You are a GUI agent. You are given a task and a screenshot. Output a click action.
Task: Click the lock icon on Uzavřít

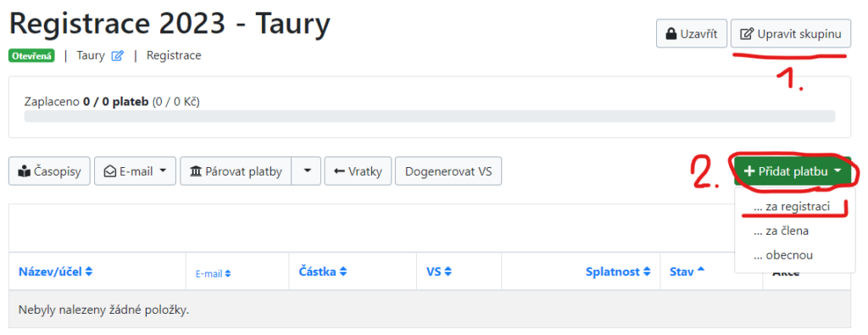pos(671,34)
